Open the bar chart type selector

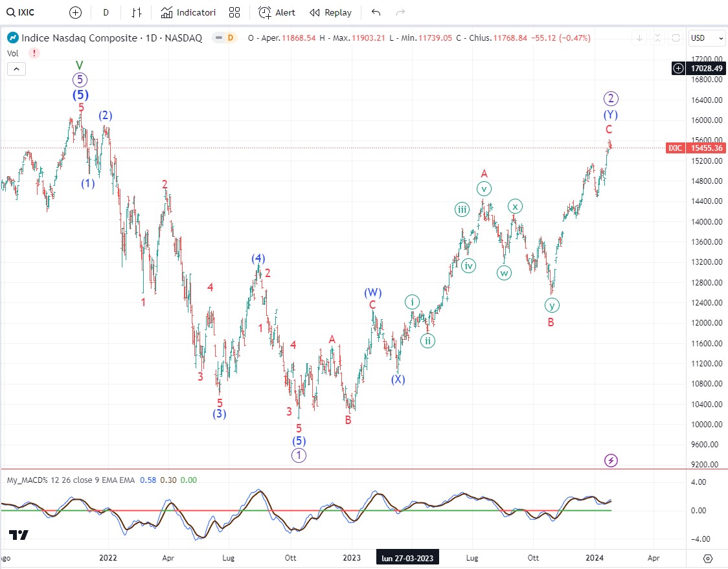[136, 12]
